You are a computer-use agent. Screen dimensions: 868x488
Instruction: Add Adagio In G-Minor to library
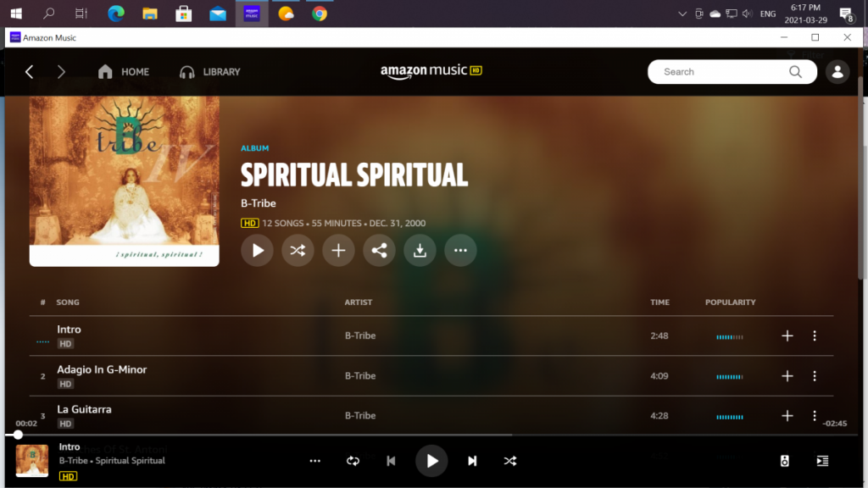point(787,376)
